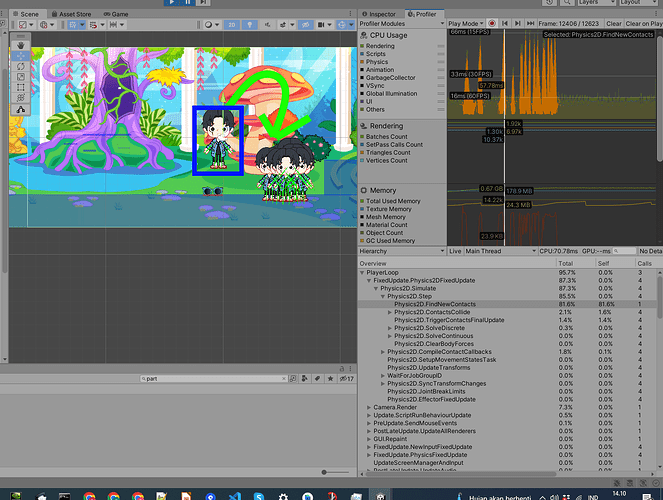Toggle Clear on Play button
The image size is (663, 500).
pos(643,23)
